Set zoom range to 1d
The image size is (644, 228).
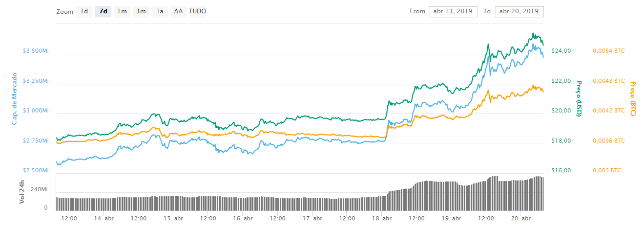point(84,11)
